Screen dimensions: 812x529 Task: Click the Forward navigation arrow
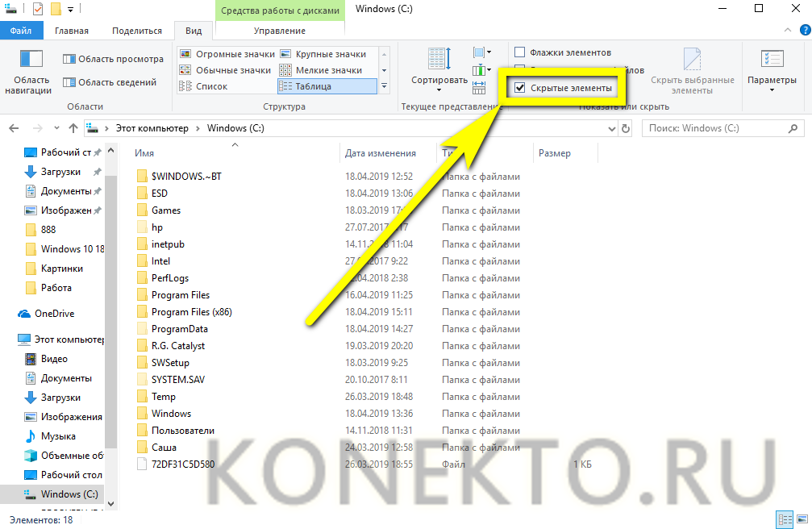pyautogui.click(x=37, y=128)
